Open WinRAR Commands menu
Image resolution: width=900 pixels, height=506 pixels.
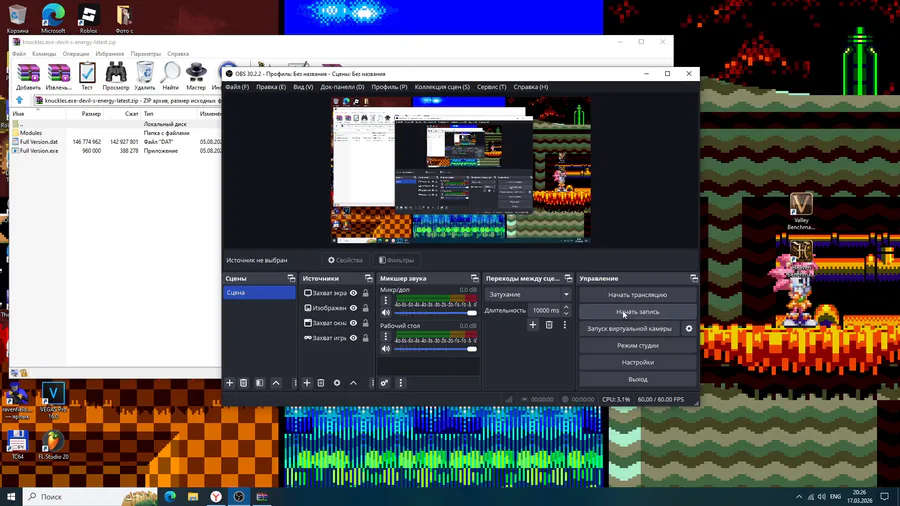44,54
